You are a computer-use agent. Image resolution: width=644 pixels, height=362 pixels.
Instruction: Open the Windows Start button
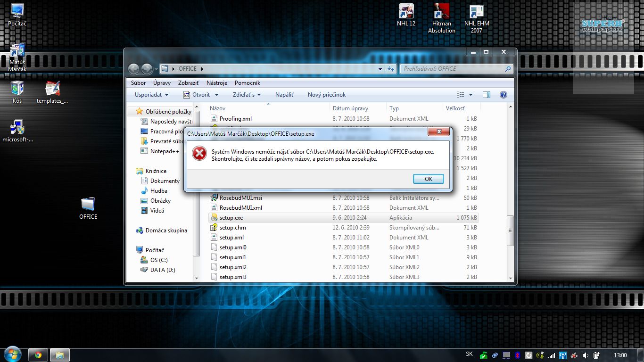point(12,354)
